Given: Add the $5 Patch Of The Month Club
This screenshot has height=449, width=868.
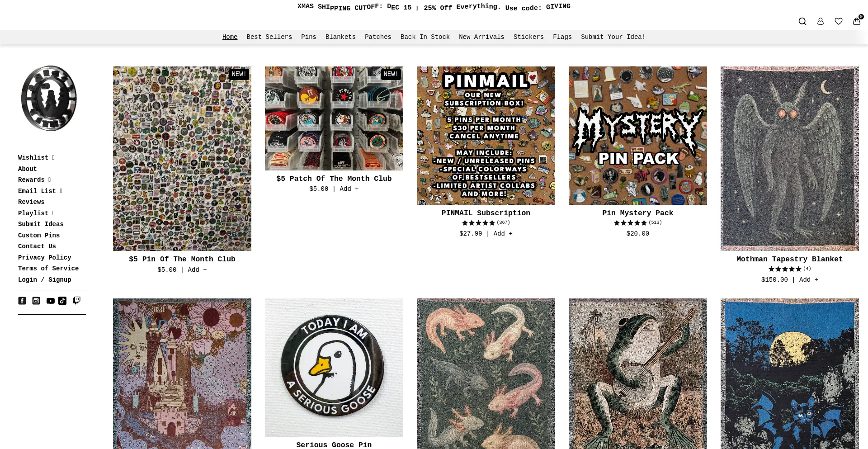Looking at the screenshot, I should (349, 189).
